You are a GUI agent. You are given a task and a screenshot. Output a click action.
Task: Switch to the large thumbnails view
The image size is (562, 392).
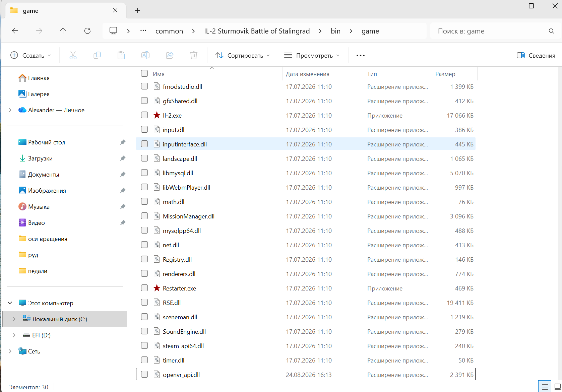point(557,386)
